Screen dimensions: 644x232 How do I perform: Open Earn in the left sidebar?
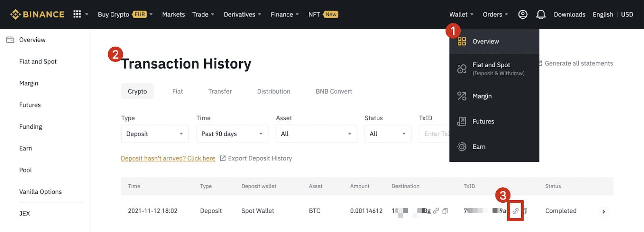25,148
